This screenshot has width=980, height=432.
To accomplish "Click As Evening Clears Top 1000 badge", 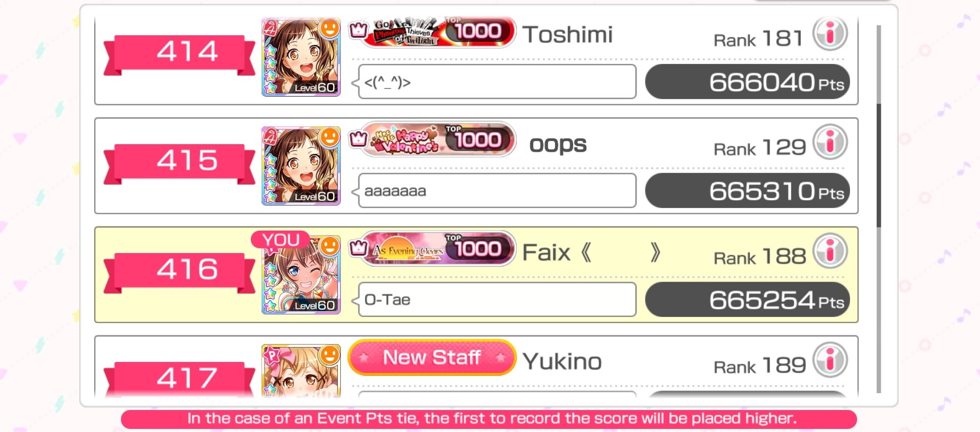I will pyautogui.click(x=432, y=248).
